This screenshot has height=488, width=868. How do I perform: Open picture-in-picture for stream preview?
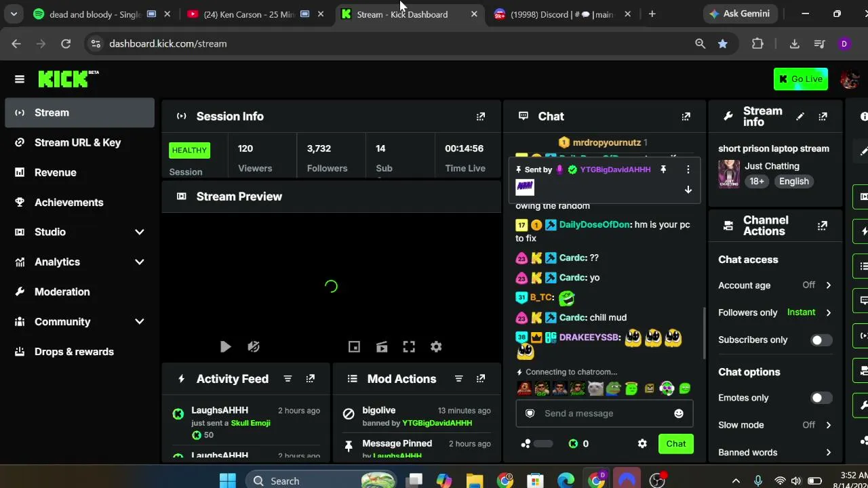(x=354, y=347)
